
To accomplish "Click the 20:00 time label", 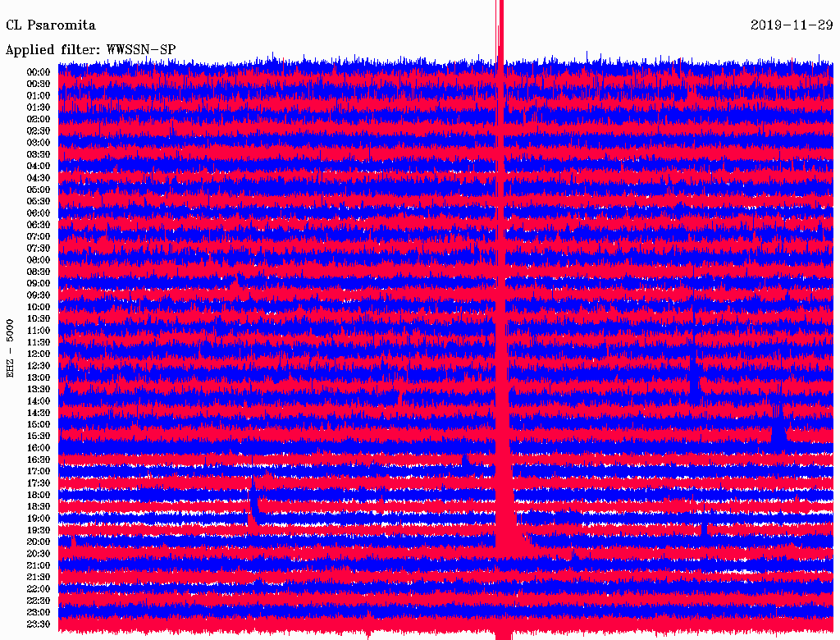I will pos(39,542).
